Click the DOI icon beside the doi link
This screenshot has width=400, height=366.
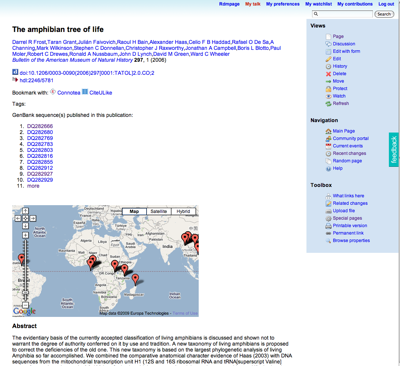tap(15, 72)
